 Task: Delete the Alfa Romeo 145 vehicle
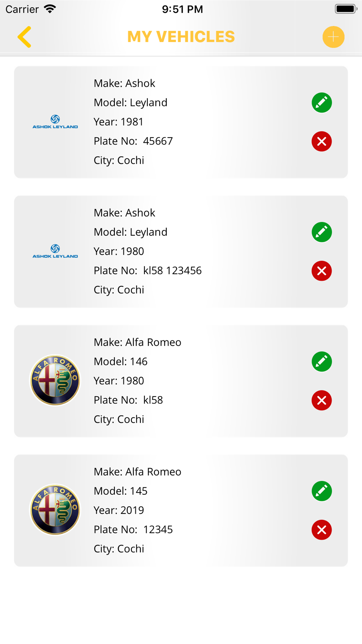321,530
